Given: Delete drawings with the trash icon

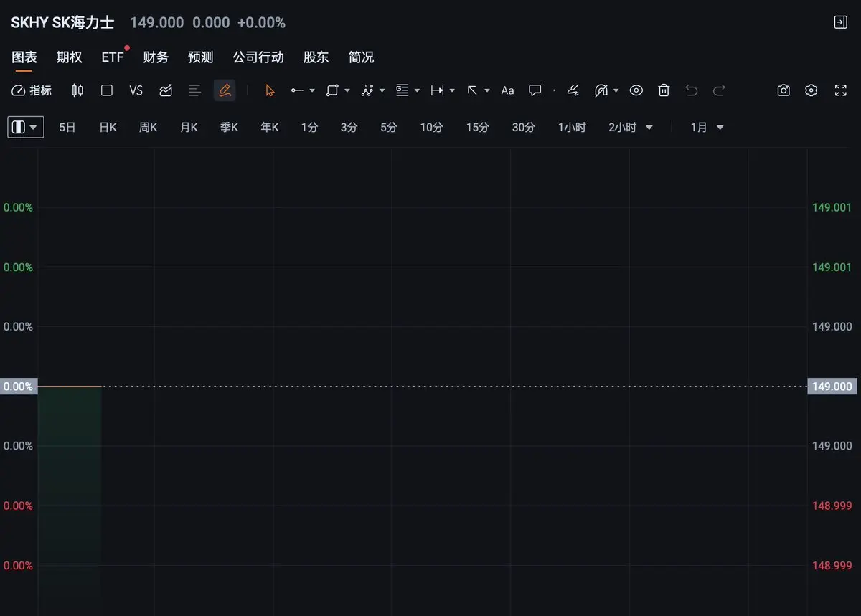Looking at the screenshot, I should pyautogui.click(x=664, y=90).
